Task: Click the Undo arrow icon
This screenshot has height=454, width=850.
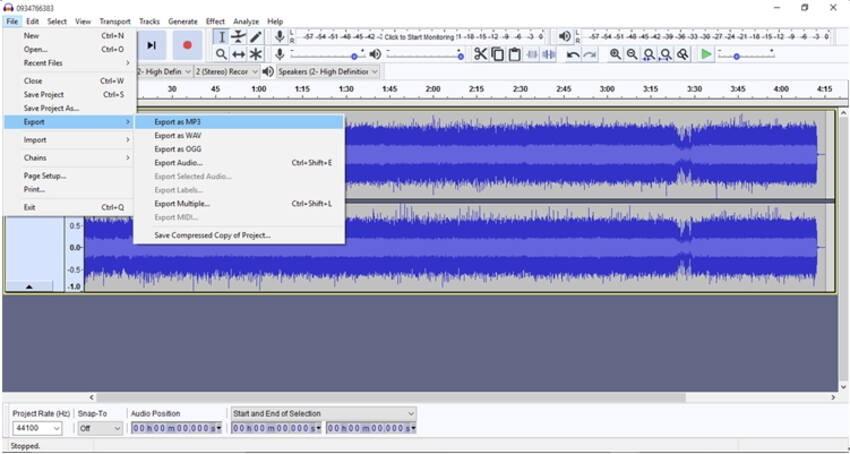Action: coord(572,54)
